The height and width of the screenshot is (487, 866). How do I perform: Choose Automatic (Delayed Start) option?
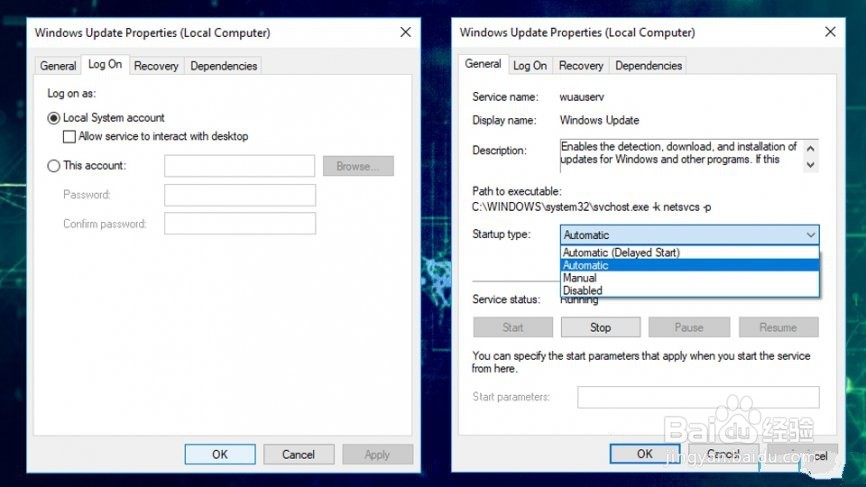click(x=689, y=252)
